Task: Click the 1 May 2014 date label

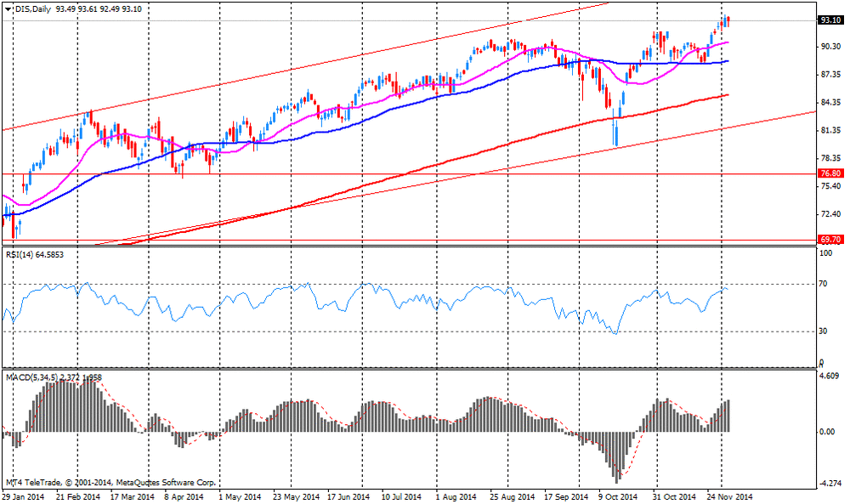Action: tap(239, 496)
